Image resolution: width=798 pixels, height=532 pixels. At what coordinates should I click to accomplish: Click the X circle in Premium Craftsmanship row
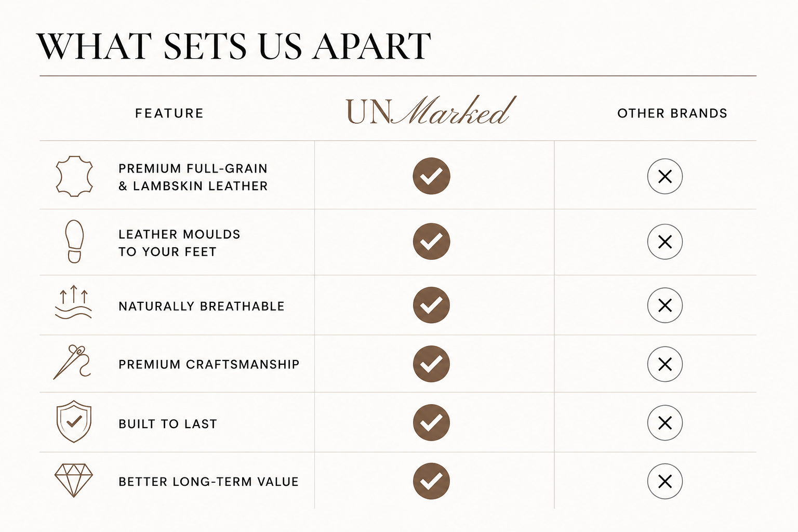[665, 364]
